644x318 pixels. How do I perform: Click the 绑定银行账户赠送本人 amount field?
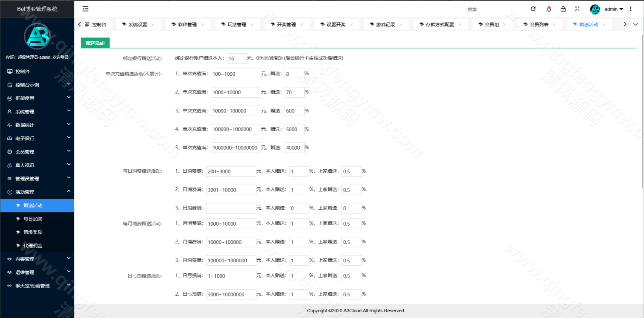click(236, 59)
